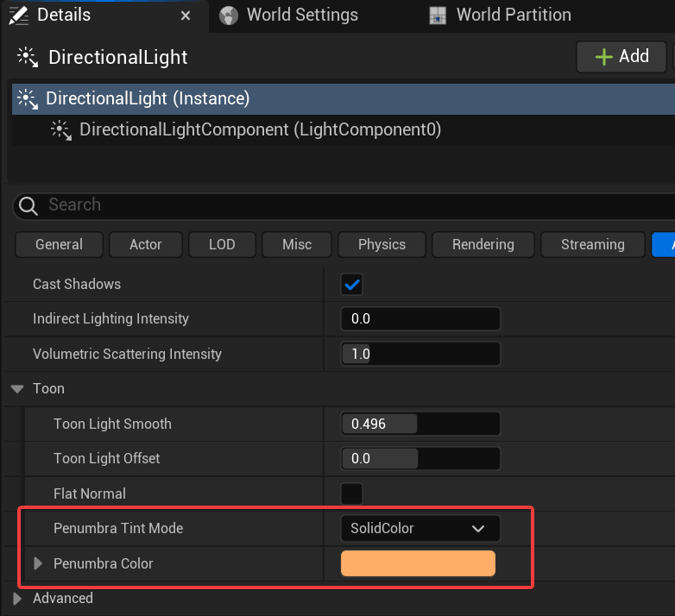The width and height of the screenshot is (675, 616).
Task: Filter by Physics category
Action: pyautogui.click(x=382, y=245)
